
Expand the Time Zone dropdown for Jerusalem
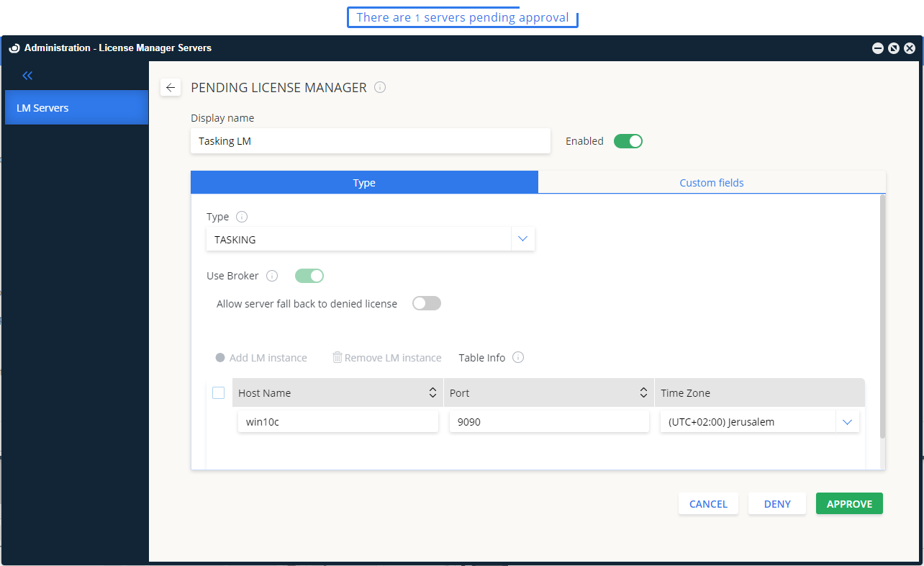coord(847,422)
